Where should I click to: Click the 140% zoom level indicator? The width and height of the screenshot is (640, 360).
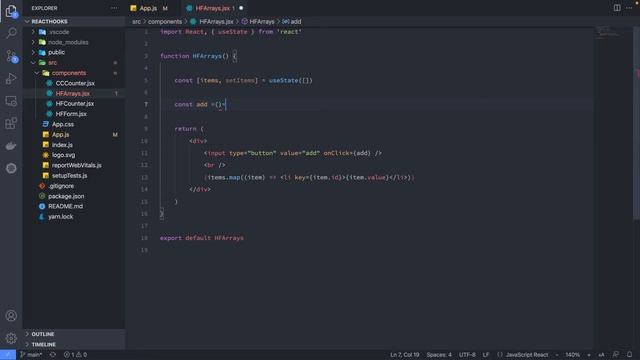tap(572, 355)
